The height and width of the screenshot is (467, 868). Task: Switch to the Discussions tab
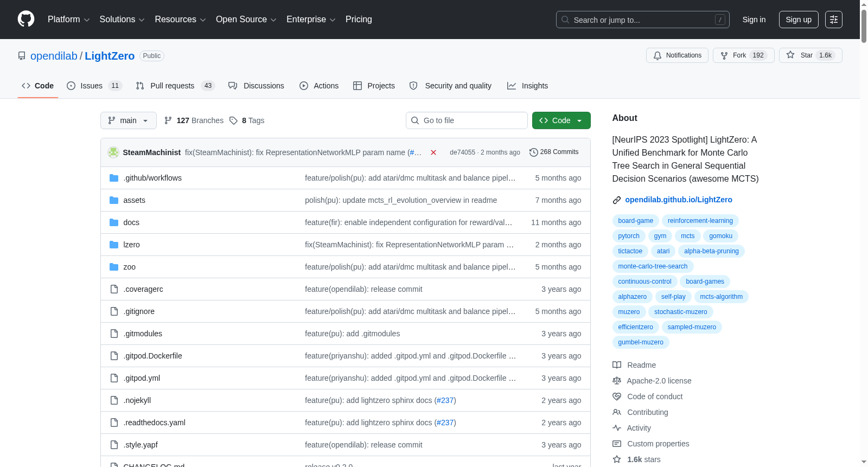tap(256, 86)
